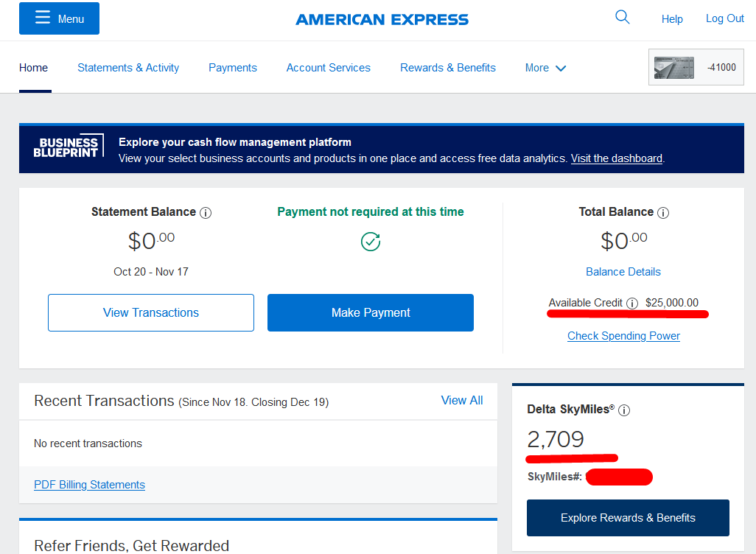
Task: Click the American Express logo
Action: [382, 19]
